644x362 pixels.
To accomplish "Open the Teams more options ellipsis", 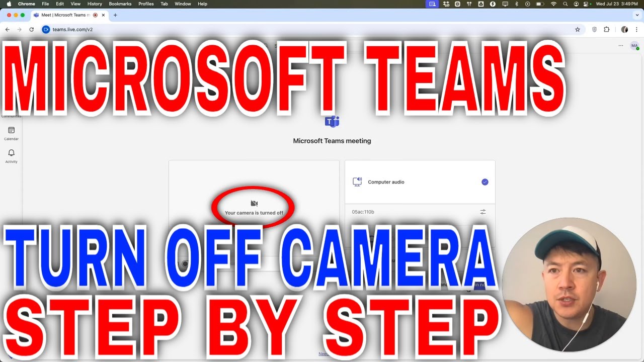I will coord(621,46).
